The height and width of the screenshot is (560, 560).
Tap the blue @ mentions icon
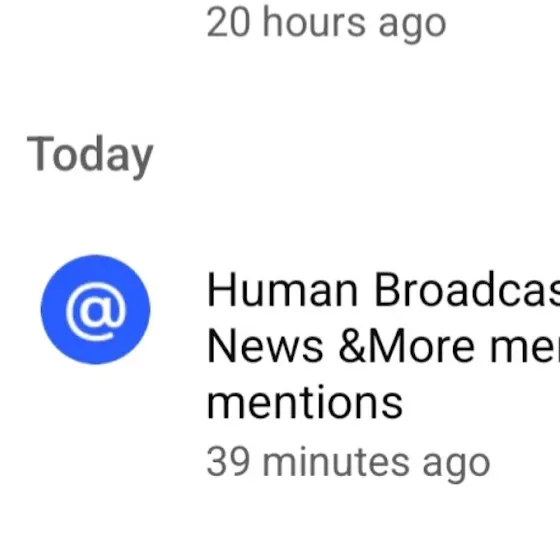click(95, 310)
